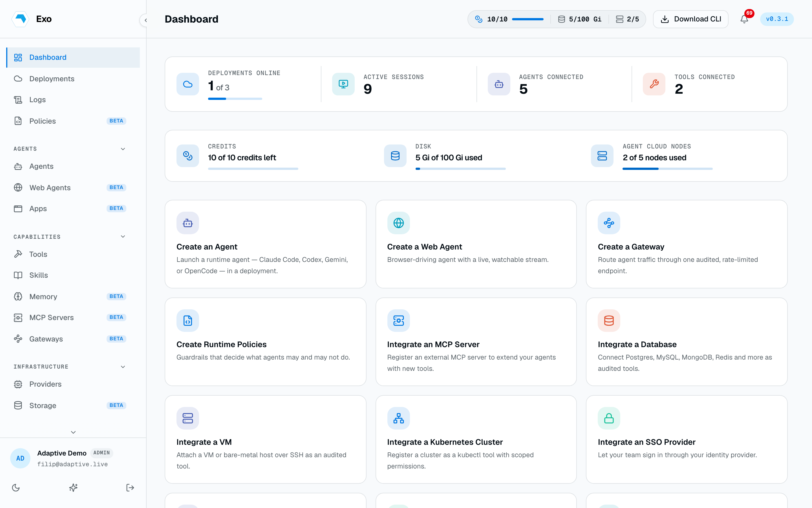Open notifications via the bell icon
Screen dimensions: 812x508
(x=744, y=19)
